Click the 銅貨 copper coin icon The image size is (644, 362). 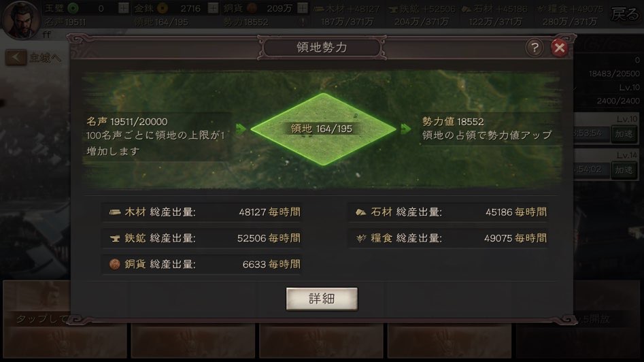click(115, 264)
